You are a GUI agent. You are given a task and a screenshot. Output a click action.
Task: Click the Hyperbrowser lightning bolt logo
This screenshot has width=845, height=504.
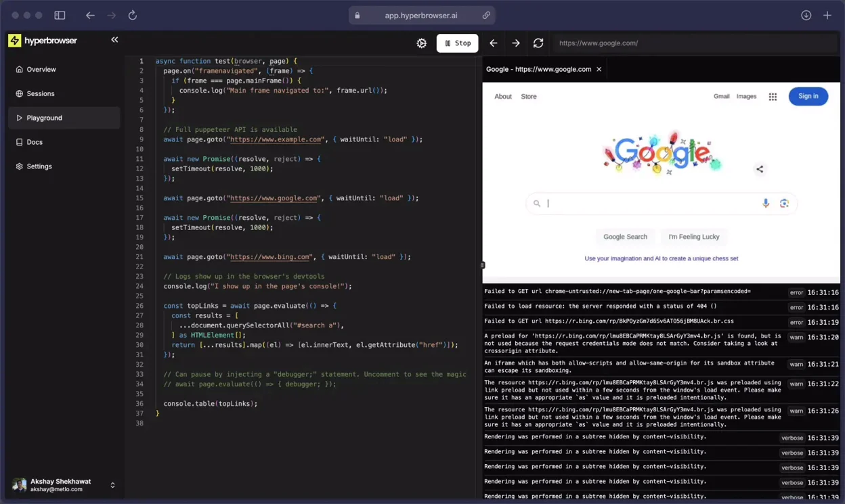(14, 41)
